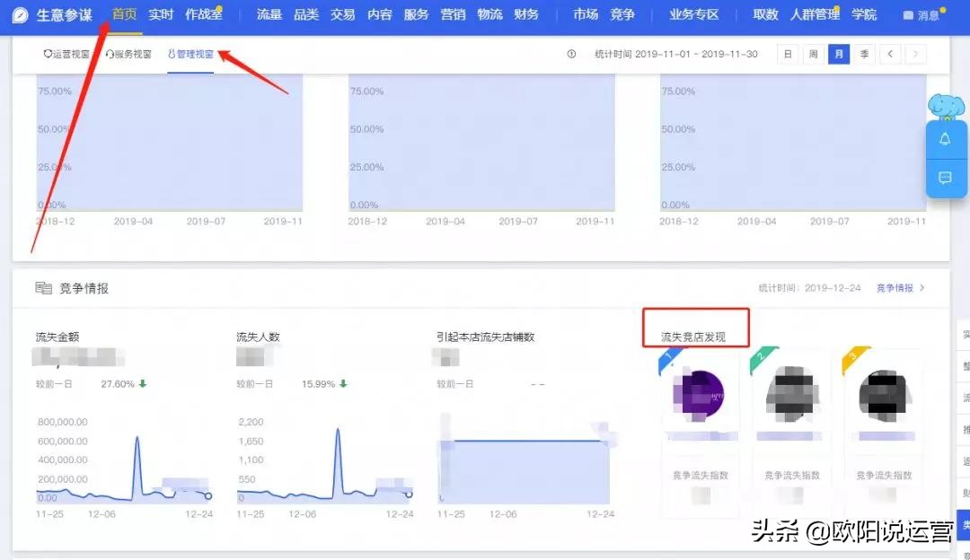
Task: Click the first top monthly percentage chart
Action: pyautogui.click(x=170, y=143)
